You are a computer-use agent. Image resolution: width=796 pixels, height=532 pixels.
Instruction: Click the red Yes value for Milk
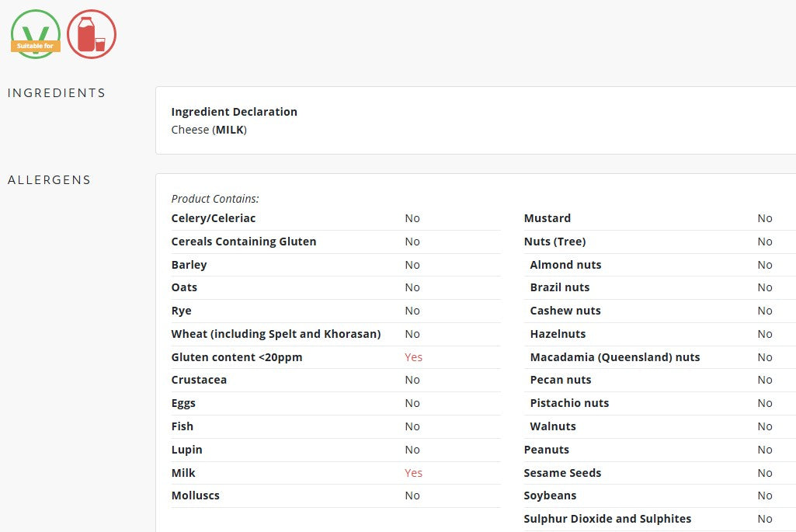[x=413, y=473]
